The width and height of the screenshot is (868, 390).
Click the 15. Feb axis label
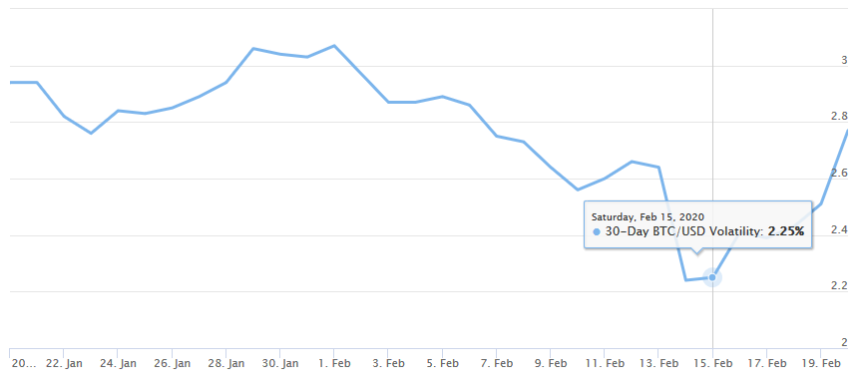712,363
